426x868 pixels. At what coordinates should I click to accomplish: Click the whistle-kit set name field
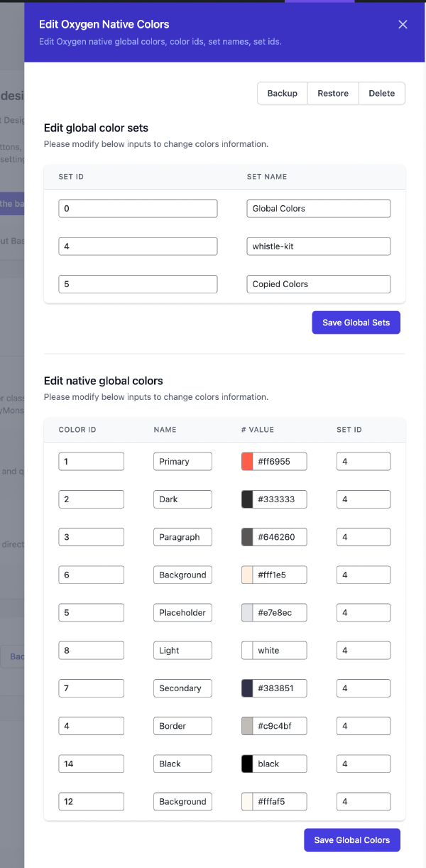(x=318, y=246)
